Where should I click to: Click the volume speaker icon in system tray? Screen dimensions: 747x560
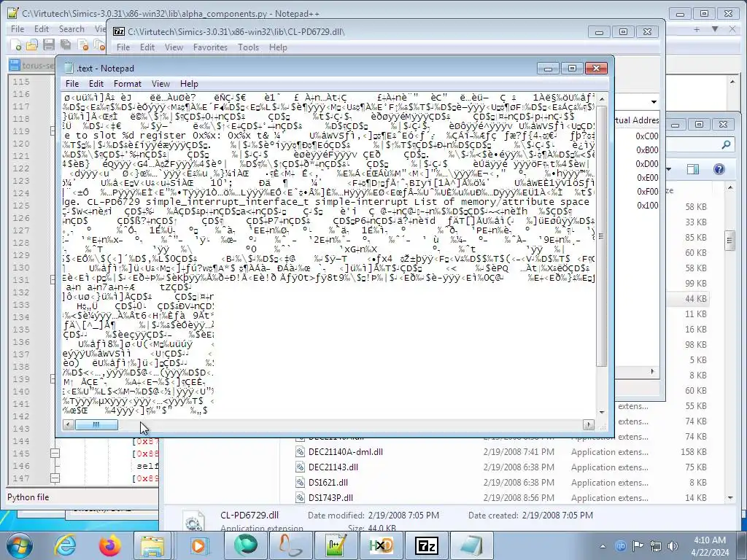(x=673, y=545)
